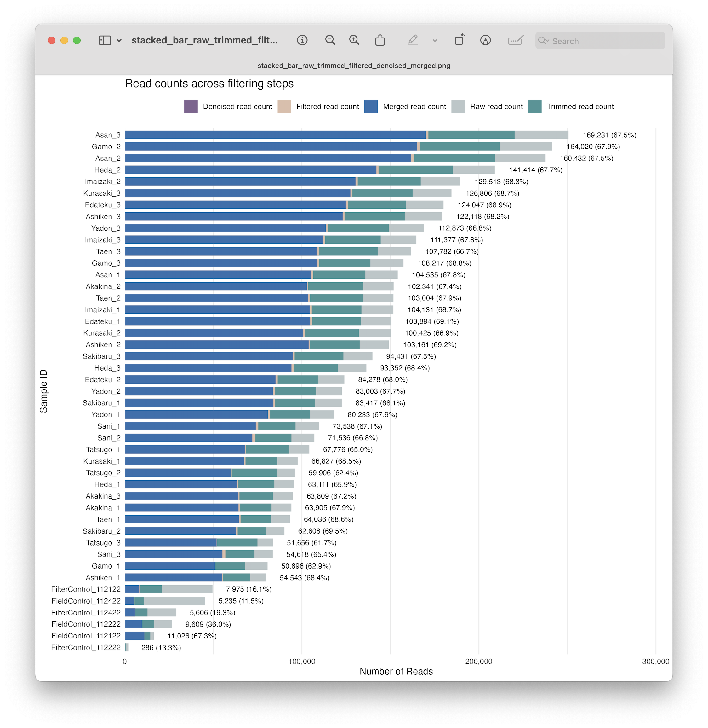Image resolution: width=708 pixels, height=728 pixels.
Task: Open the Share menu
Action: click(380, 40)
